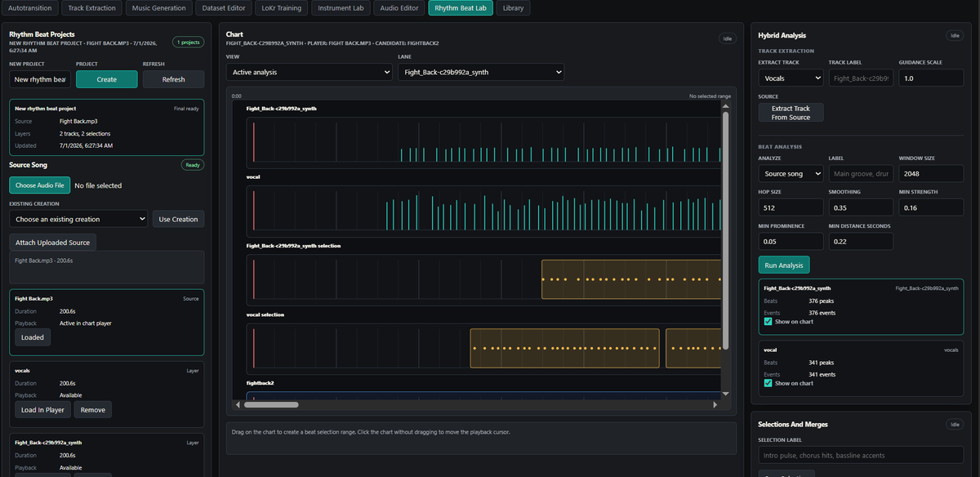The height and width of the screenshot is (477, 980).
Task: Click the Window Size field
Action: pos(931,173)
